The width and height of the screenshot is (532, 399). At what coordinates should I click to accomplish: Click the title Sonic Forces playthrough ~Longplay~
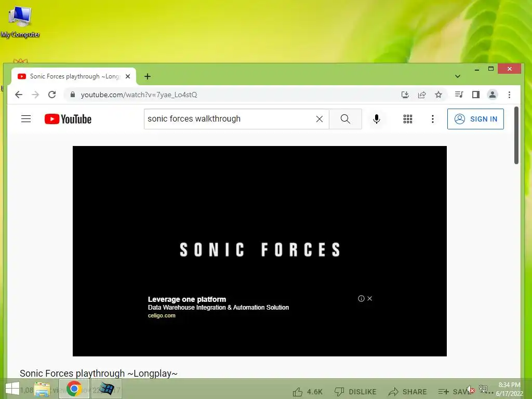(98, 373)
